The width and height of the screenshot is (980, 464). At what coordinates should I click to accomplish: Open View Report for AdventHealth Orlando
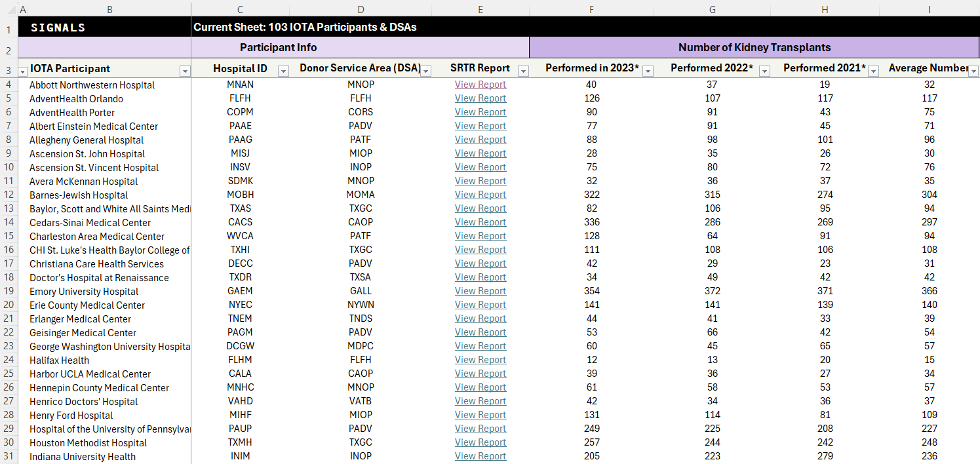[x=480, y=98]
